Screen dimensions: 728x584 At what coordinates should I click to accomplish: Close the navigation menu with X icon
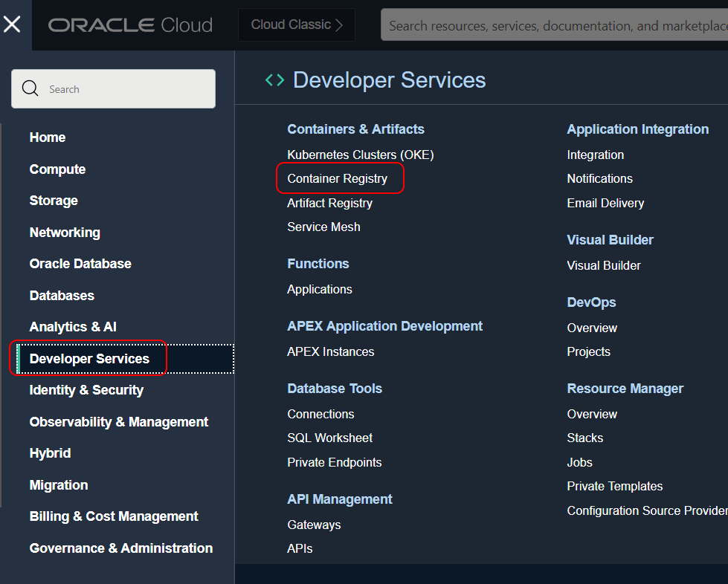12,25
